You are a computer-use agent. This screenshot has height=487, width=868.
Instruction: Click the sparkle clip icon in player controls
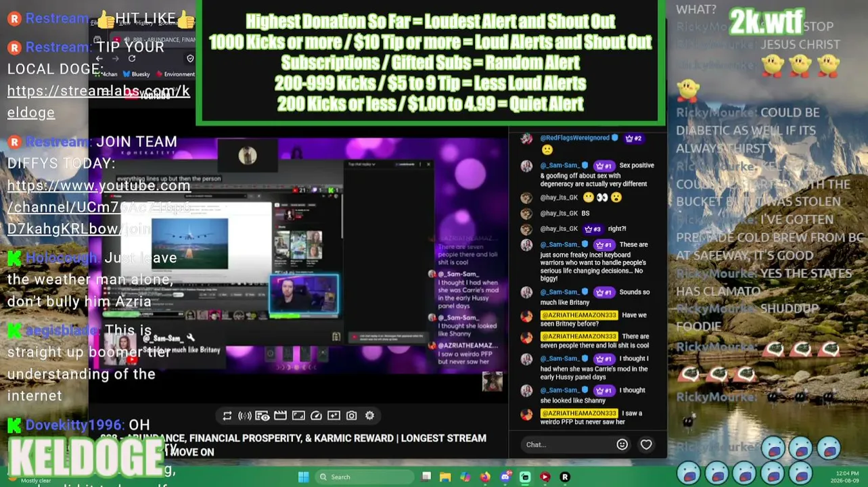(334, 416)
